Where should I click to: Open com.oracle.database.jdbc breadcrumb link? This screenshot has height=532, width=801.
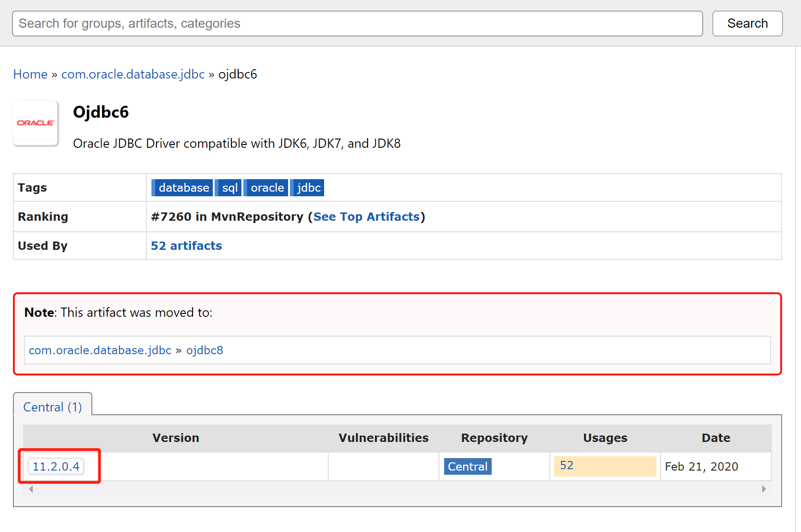[133, 74]
